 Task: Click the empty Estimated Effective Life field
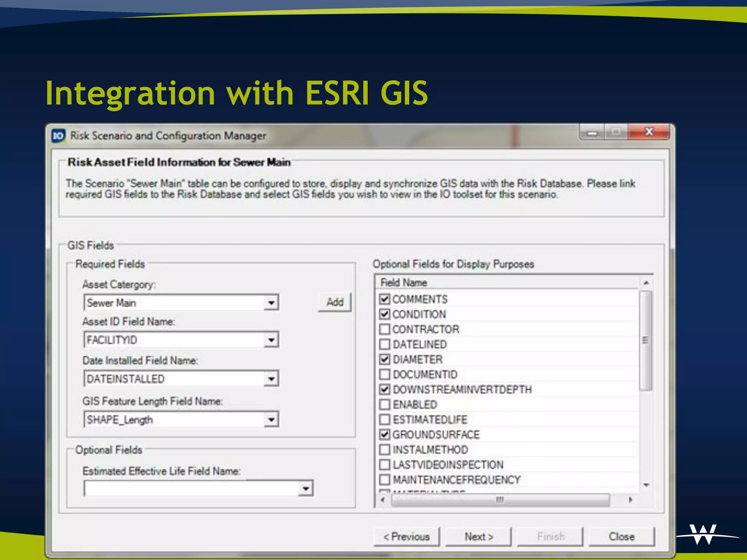tap(198, 489)
